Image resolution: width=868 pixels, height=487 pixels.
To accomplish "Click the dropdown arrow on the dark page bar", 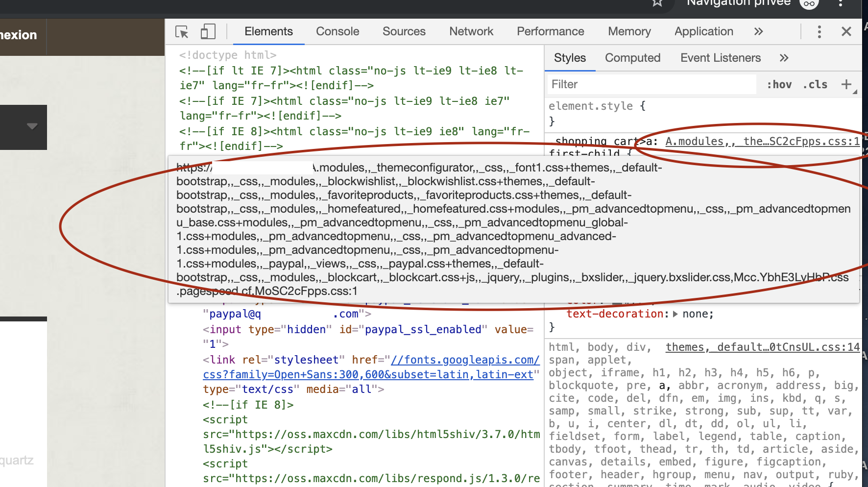I will coord(32,126).
